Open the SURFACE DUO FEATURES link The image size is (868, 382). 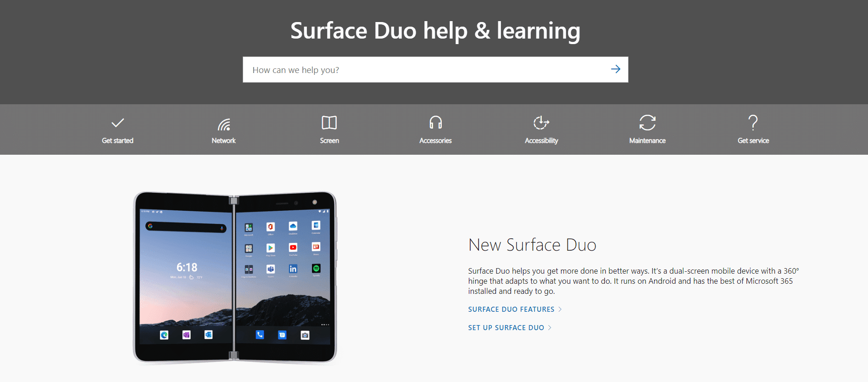point(511,309)
